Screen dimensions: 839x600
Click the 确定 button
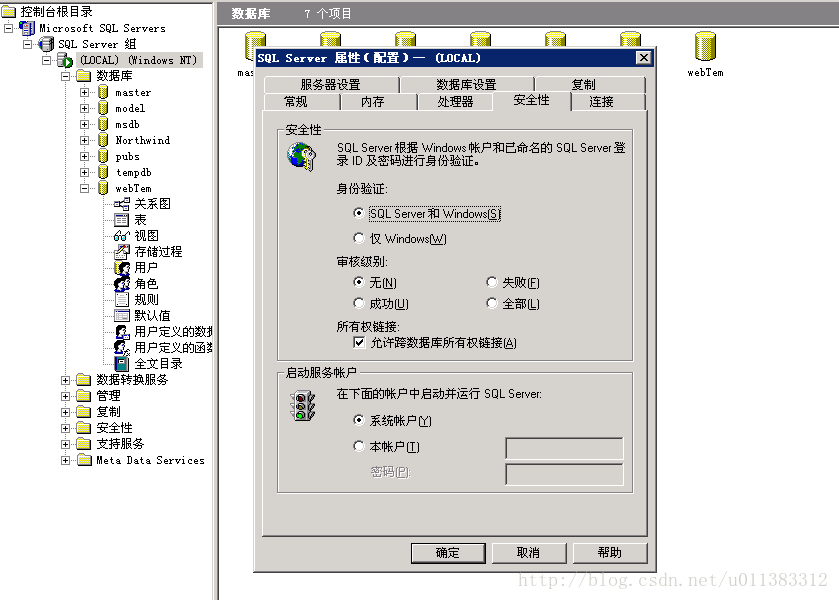tap(448, 553)
